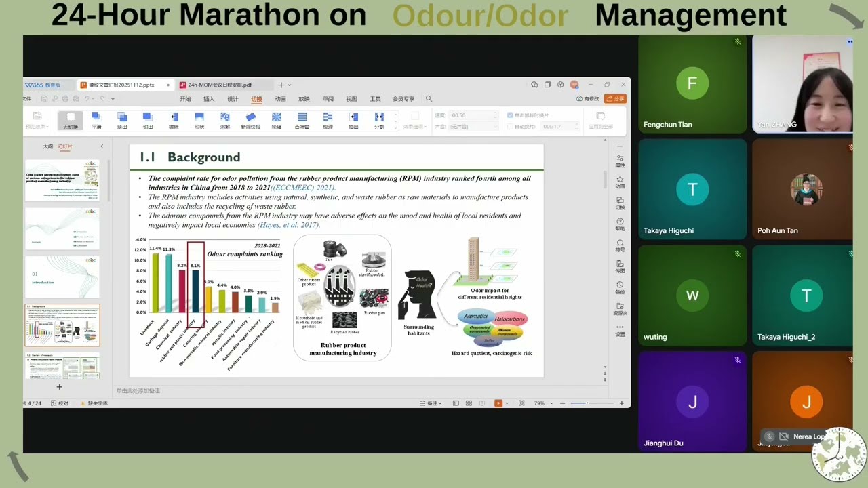Viewport: 868px width, 488px height.
Task: Select the Contents slide thumbnail
Action: point(62,228)
